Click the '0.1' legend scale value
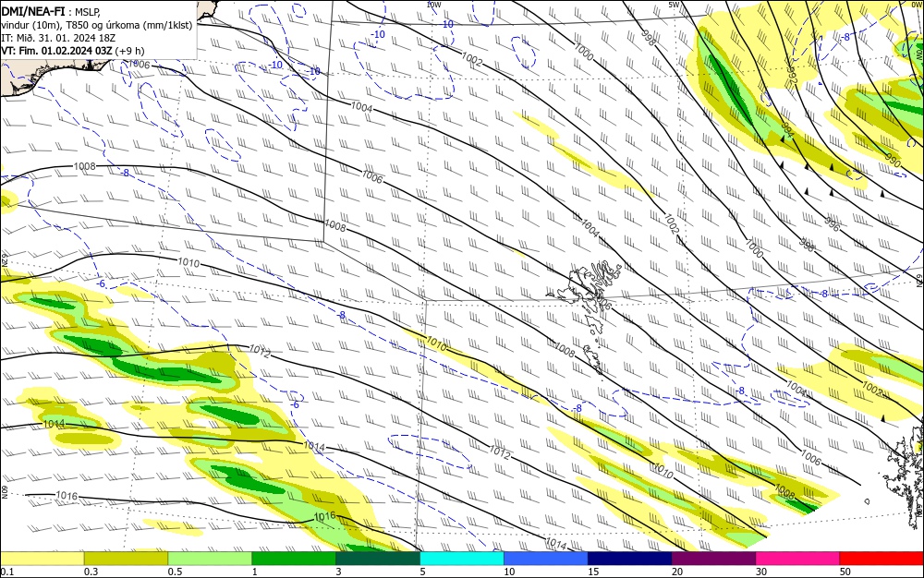The height and width of the screenshot is (578, 924). coord(7,572)
